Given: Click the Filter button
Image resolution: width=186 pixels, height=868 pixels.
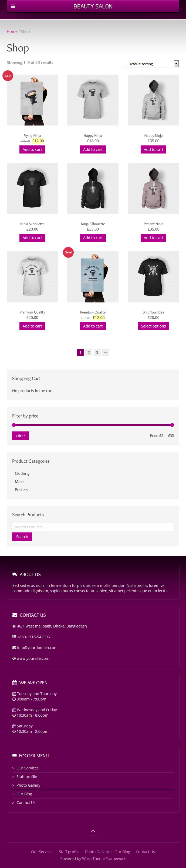Looking at the screenshot, I should (x=21, y=436).
